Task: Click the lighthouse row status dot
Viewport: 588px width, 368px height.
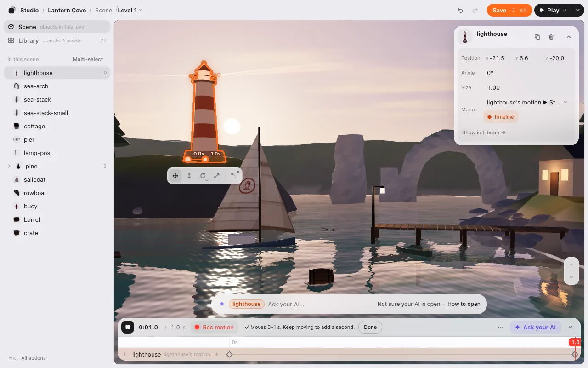Action: [x=105, y=73]
